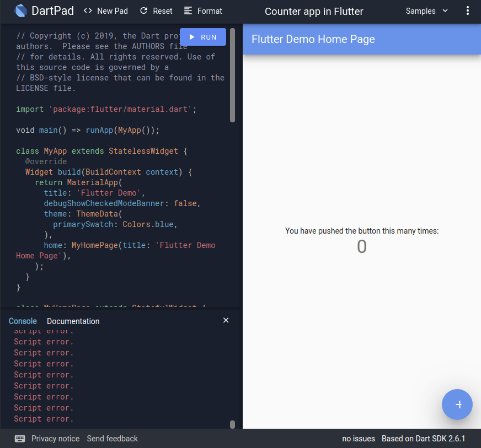The height and width of the screenshot is (448, 481).
Task: Click the import 'package:flutter/material.dart' line
Action: pos(106,110)
